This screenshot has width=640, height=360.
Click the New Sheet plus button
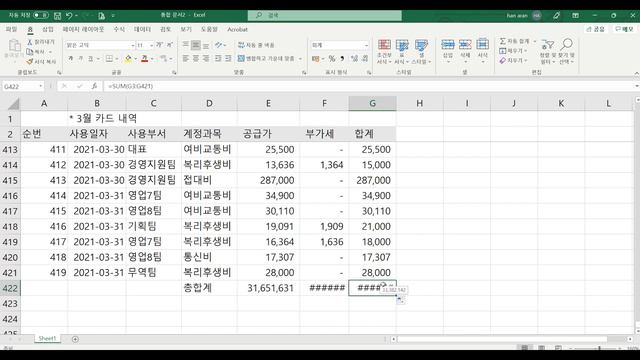click(75, 339)
